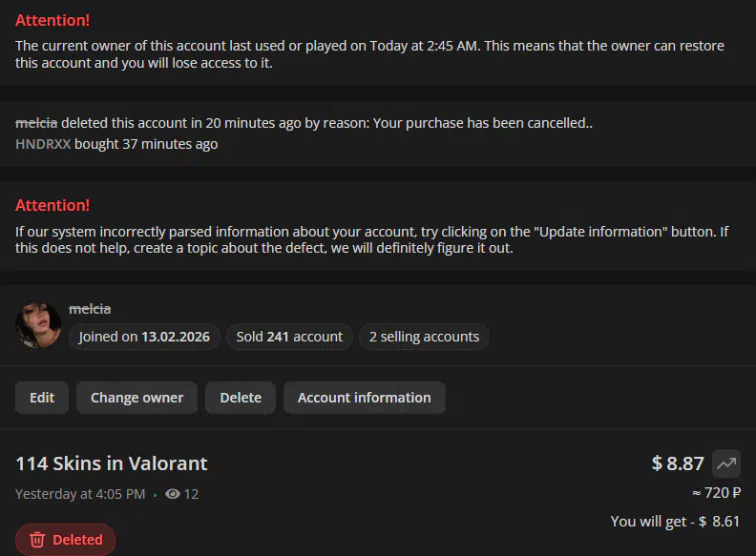Open buyer HNDRXX's profile
The height and width of the screenshot is (556, 756).
coord(43,144)
